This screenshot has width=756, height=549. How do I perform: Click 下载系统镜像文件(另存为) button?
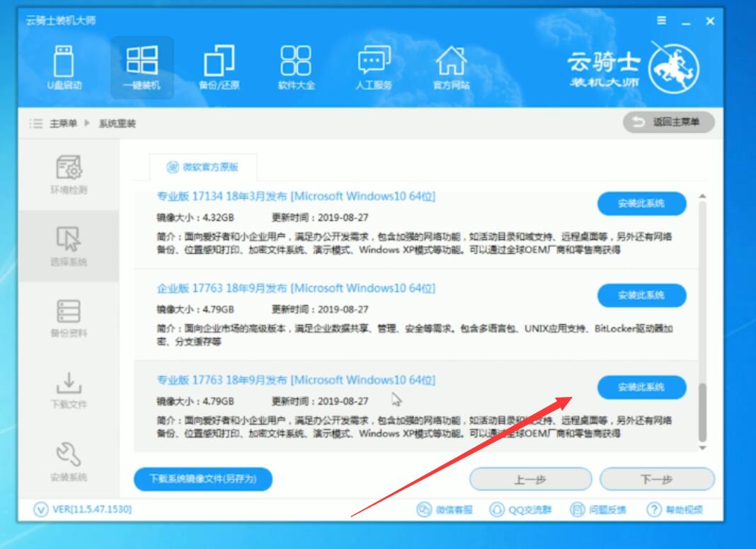tap(203, 479)
